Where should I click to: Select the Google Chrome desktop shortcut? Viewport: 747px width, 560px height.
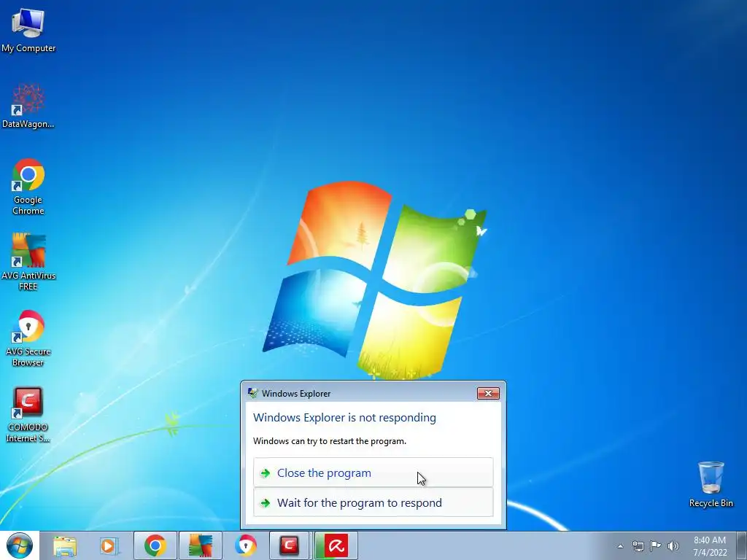tap(28, 187)
